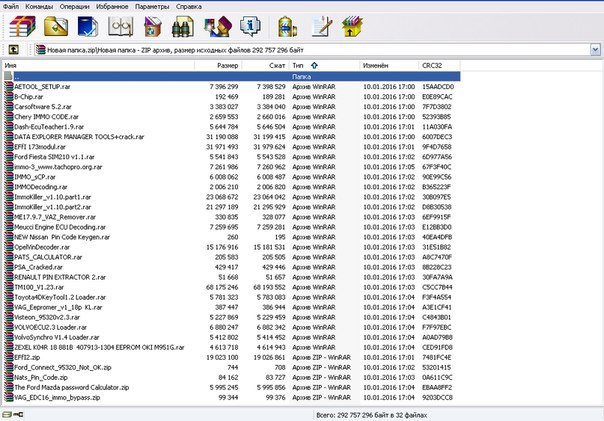This screenshot has width=604, height=421.
Task: Select Meucci Engine ECU Decoding.rar file
Action: point(60,227)
